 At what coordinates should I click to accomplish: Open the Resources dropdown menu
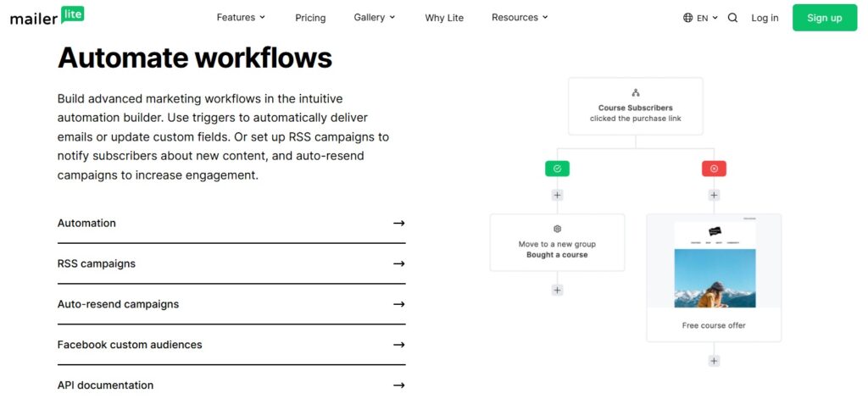[x=520, y=18]
